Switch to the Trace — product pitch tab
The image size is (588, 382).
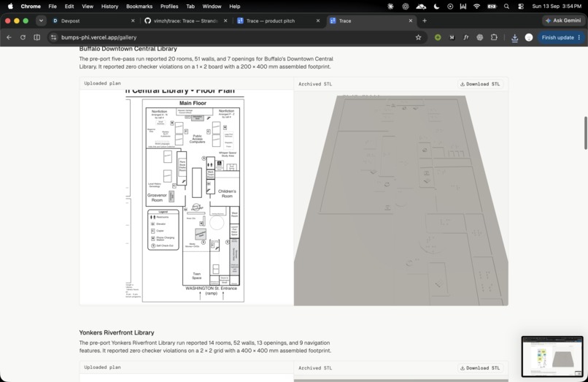tap(279, 20)
